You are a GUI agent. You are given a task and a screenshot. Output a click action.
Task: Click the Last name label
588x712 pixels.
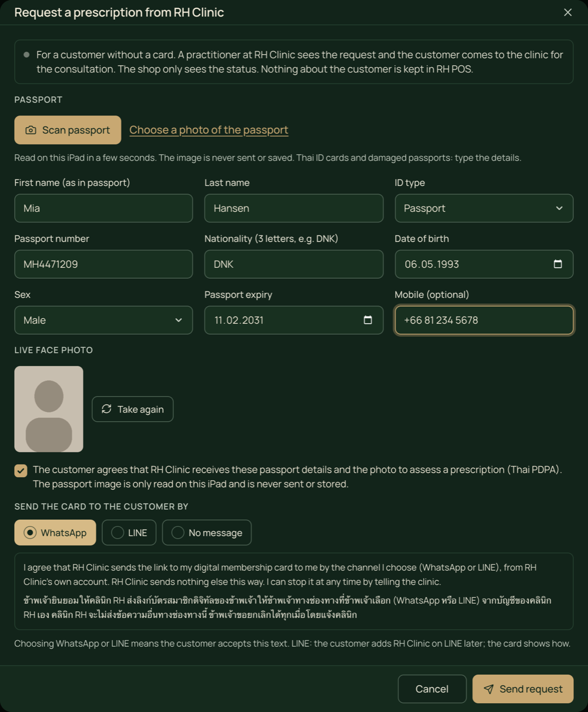click(x=227, y=183)
